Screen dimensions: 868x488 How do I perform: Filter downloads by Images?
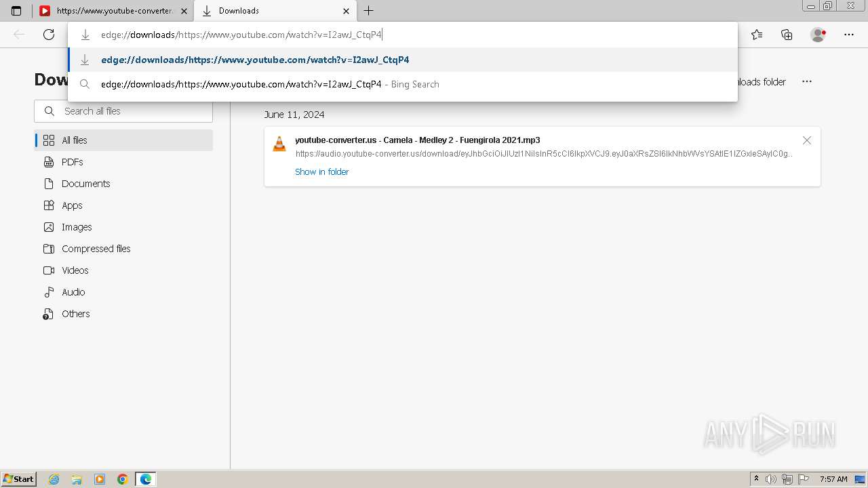click(x=124, y=227)
